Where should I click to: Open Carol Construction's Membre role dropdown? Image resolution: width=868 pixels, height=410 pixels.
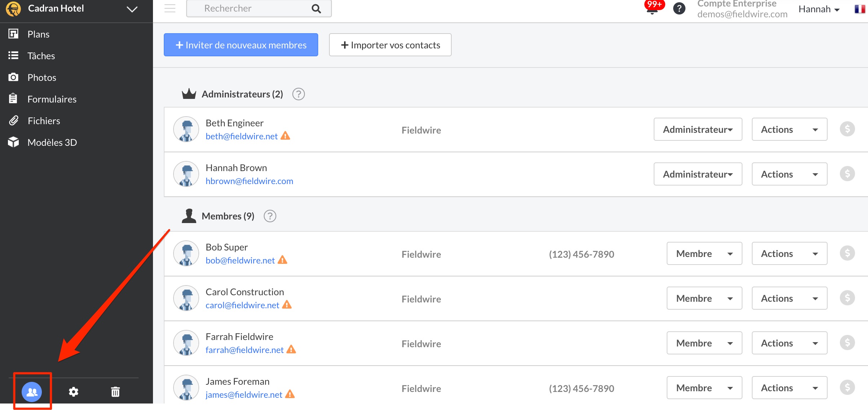(704, 298)
